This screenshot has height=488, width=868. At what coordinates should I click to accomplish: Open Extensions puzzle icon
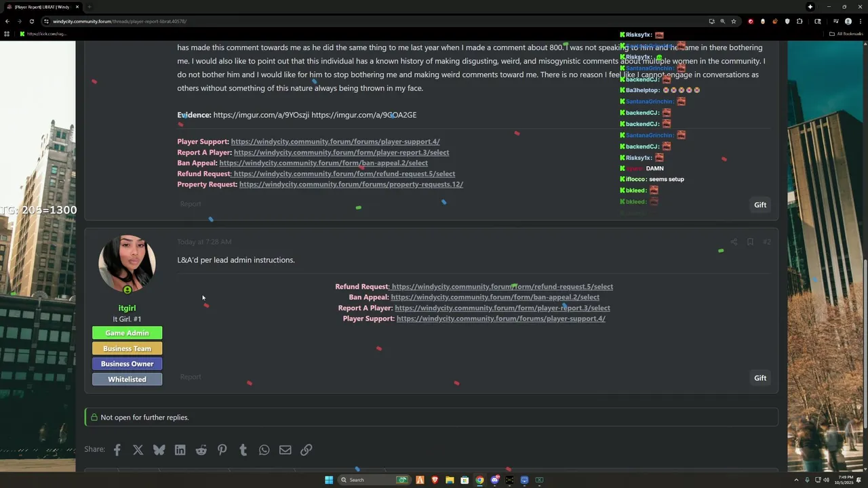click(x=800, y=21)
